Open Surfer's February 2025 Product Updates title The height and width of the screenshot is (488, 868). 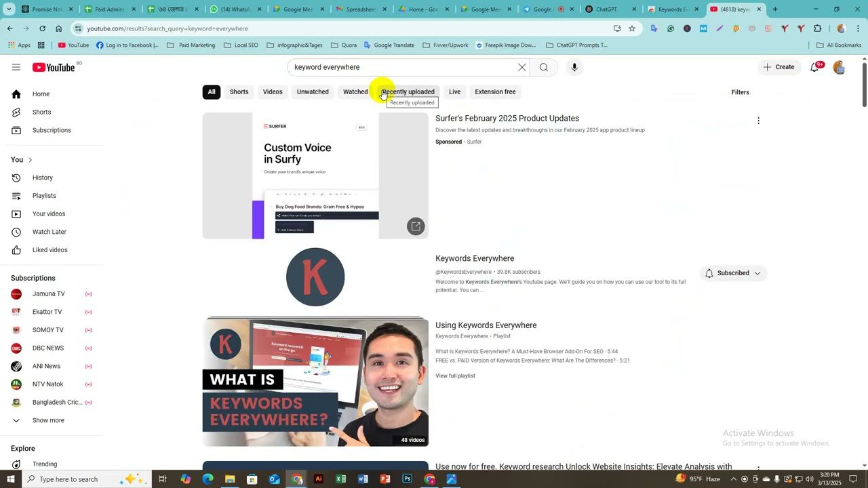(507, 119)
